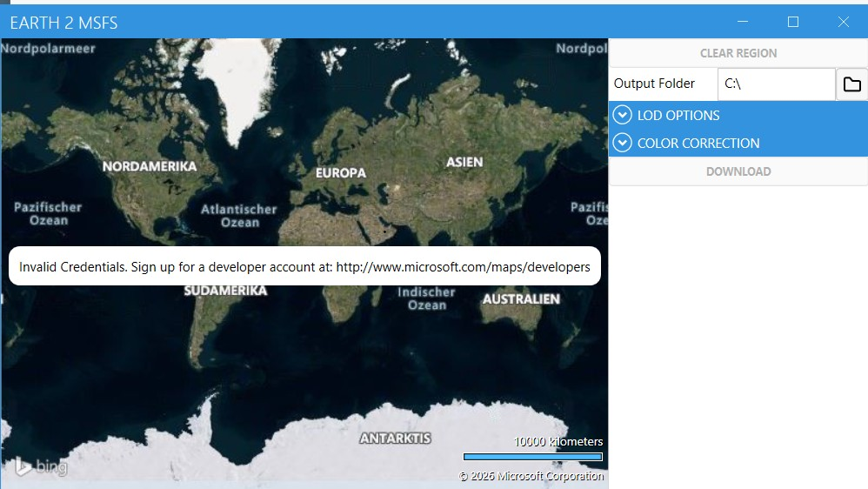Click the Output Folder label
This screenshot has width=868, height=489.
point(654,84)
